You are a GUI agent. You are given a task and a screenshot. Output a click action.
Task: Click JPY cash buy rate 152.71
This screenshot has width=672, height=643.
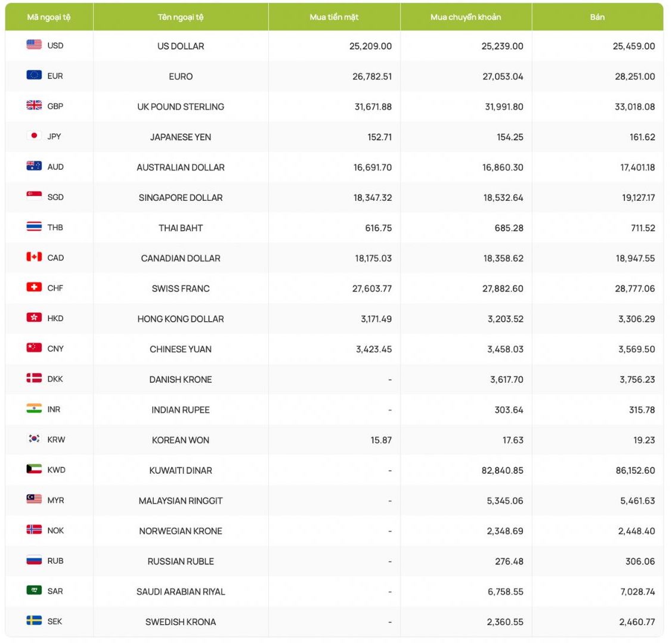click(380, 138)
